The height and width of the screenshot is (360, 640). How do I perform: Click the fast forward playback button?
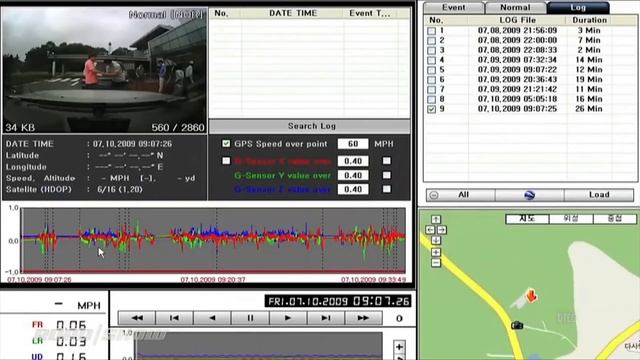click(x=363, y=318)
